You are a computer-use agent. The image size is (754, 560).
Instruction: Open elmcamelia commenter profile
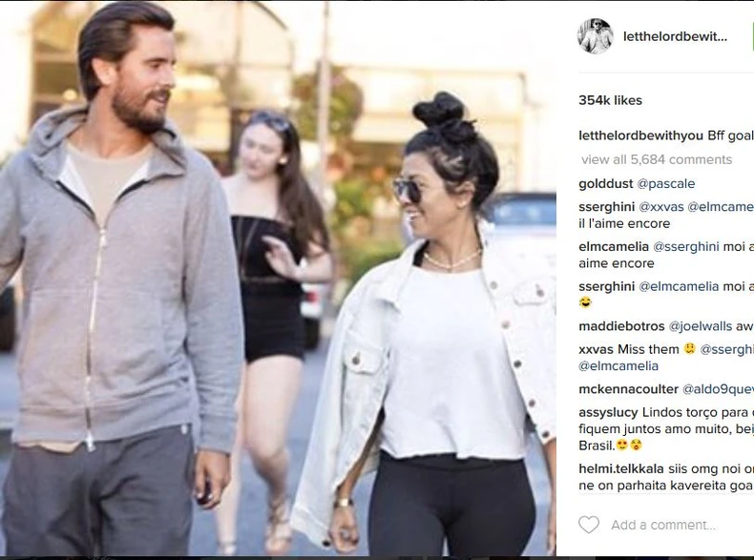click(614, 246)
